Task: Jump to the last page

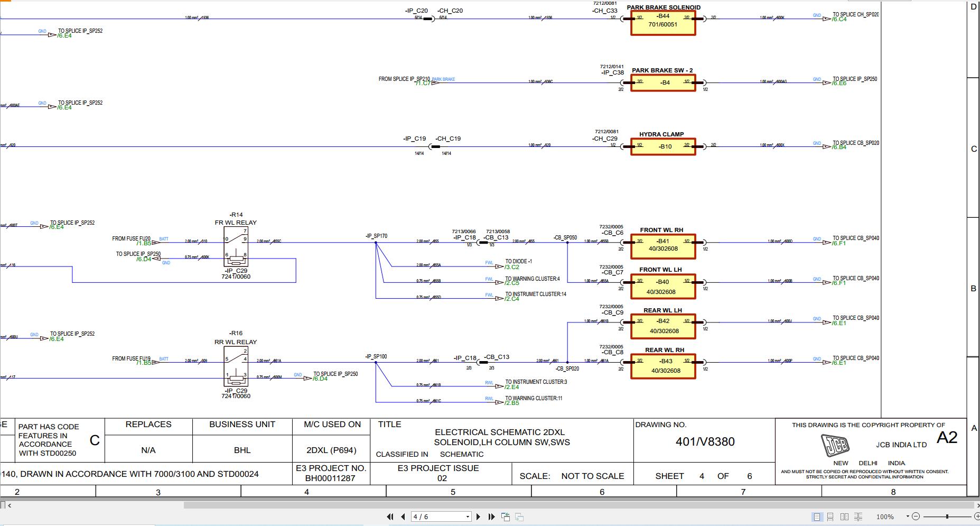Action: (491, 516)
